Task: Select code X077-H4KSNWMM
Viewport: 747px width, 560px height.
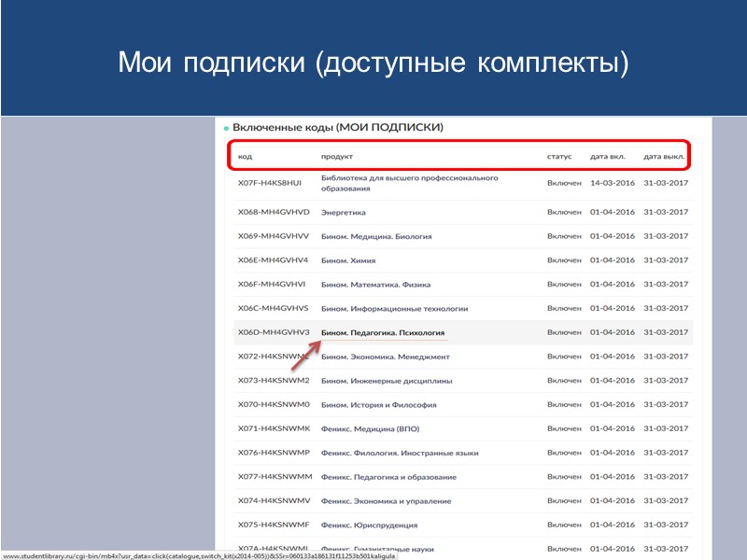Action: [275, 477]
